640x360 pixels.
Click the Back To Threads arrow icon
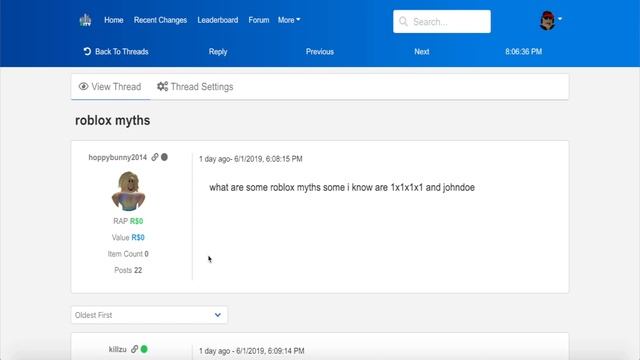point(87,51)
